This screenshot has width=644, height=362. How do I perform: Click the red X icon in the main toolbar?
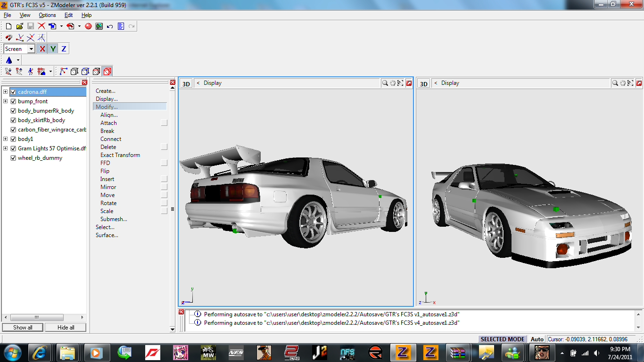click(x=41, y=26)
